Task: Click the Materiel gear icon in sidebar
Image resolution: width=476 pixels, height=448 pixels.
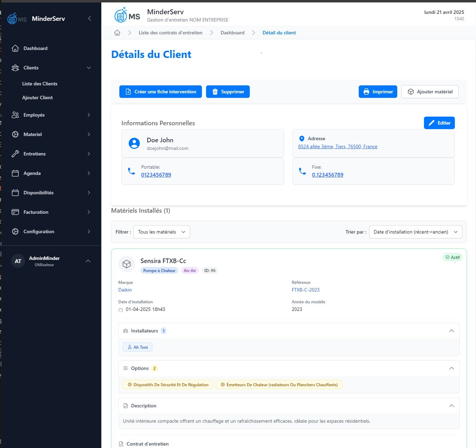Action: point(15,134)
